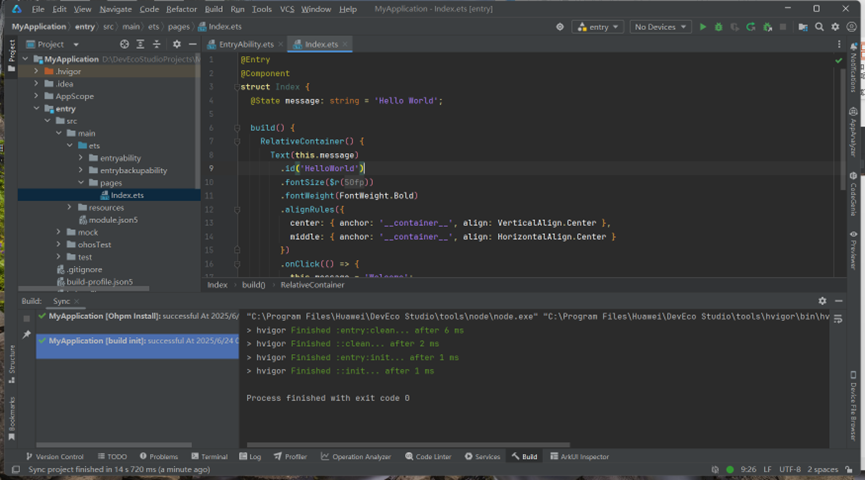Select module.json5 in the project tree

coord(109,220)
